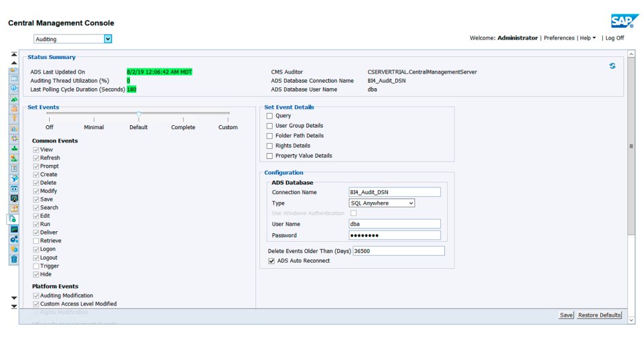Toggle the View event checkbox

coord(36,150)
